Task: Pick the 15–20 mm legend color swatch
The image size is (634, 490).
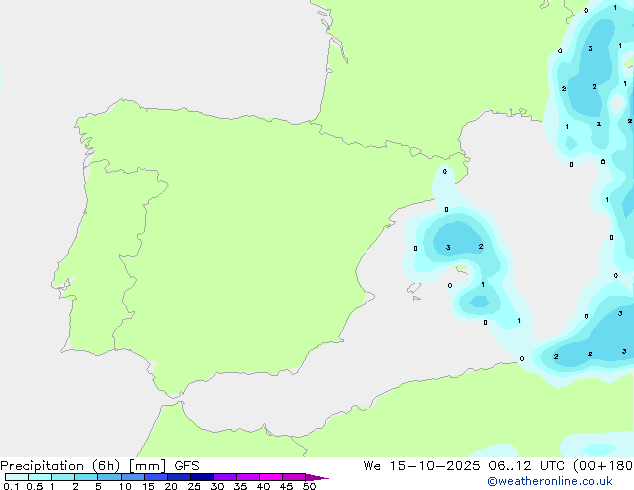Action: point(155,477)
